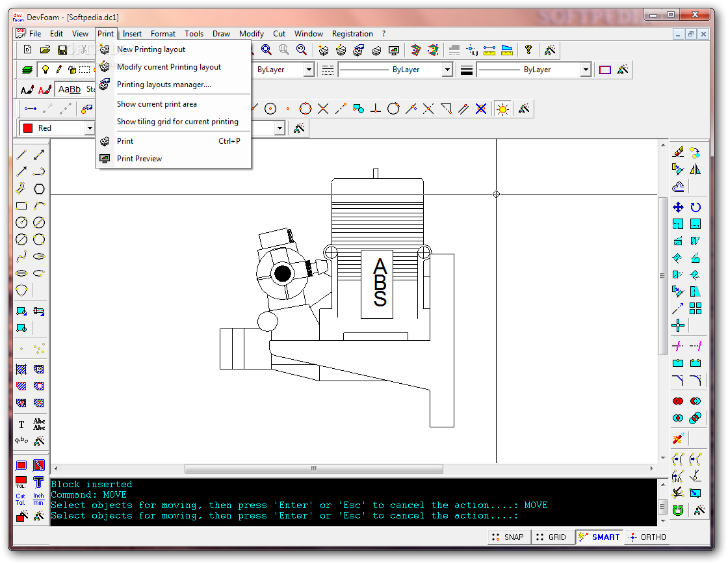Open the linetype ByLayer dropdown
This screenshot has height=564, width=728.
[x=447, y=70]
